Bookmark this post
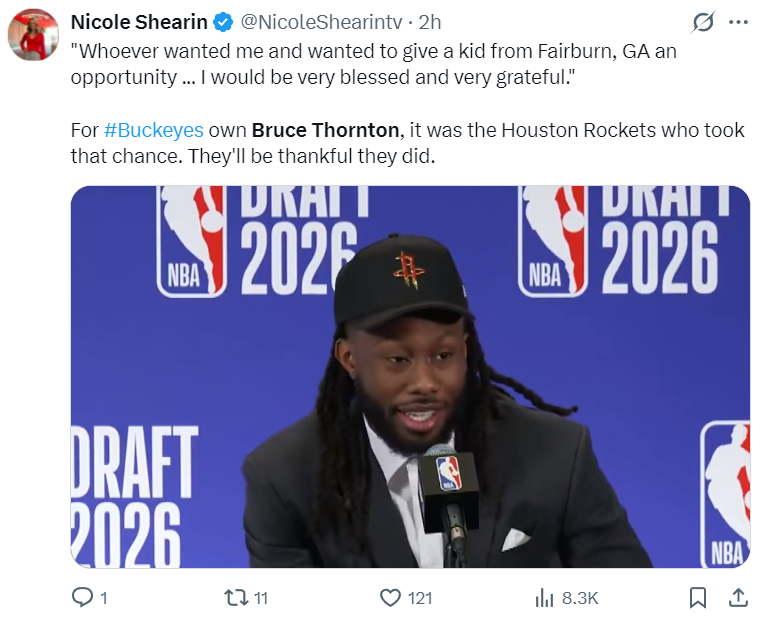 (x=698, y=598)
